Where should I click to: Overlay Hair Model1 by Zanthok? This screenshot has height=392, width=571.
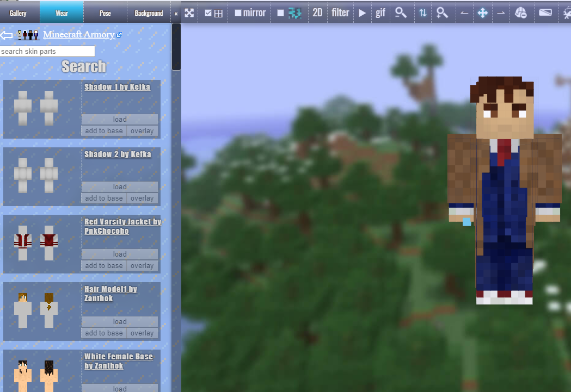coord(142,333)
